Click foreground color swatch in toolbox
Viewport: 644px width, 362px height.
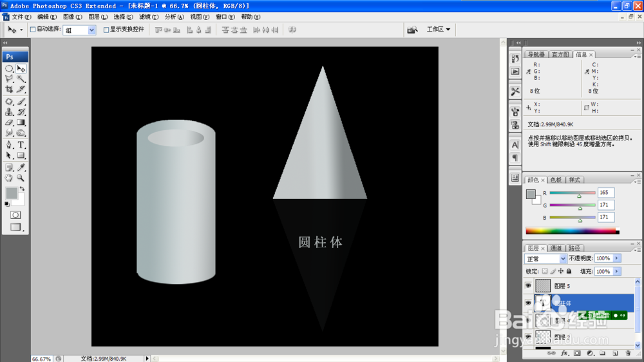pyautogui.click(x=12, y=193)
